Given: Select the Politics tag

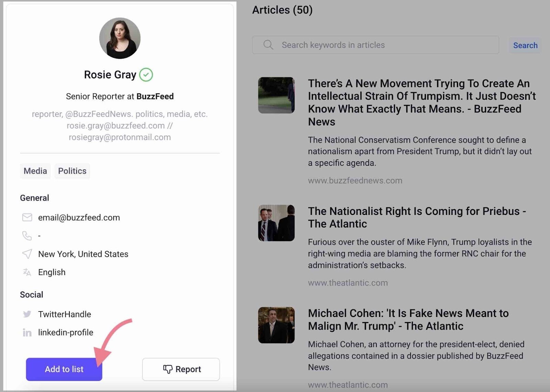Looking at the screenshot, I should [x=72, y=171].
